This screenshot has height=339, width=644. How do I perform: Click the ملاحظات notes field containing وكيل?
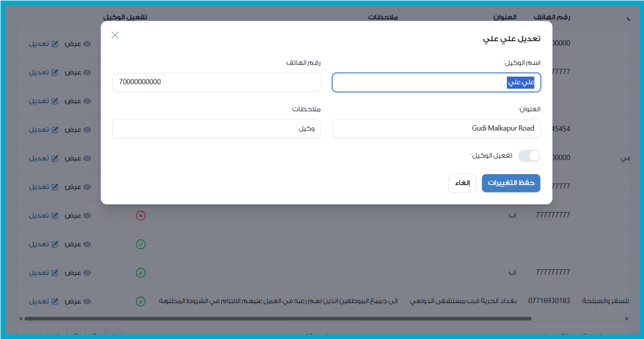click(216, 129)
